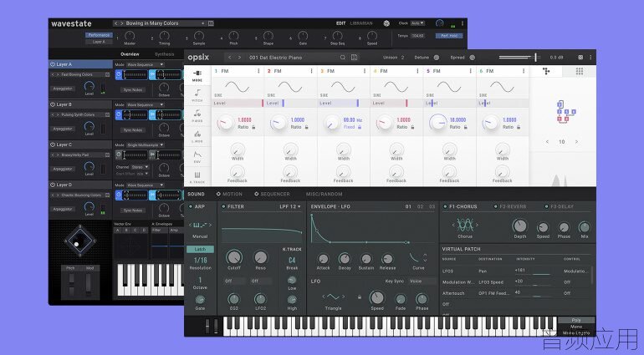The height and width of the screenshot is (355, 644).
Task: Open the LIBRARIAN view in wavestate
Action: (361, 23)
